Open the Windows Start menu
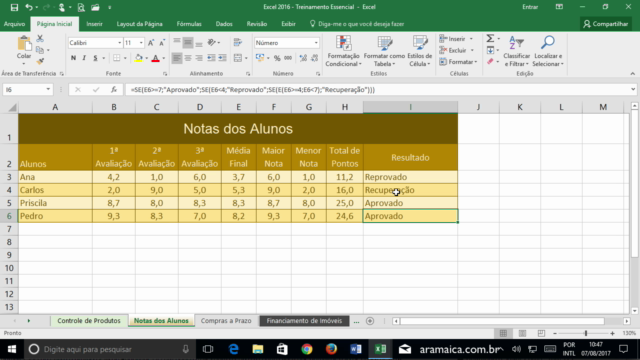640x360 pixels. 11,349
